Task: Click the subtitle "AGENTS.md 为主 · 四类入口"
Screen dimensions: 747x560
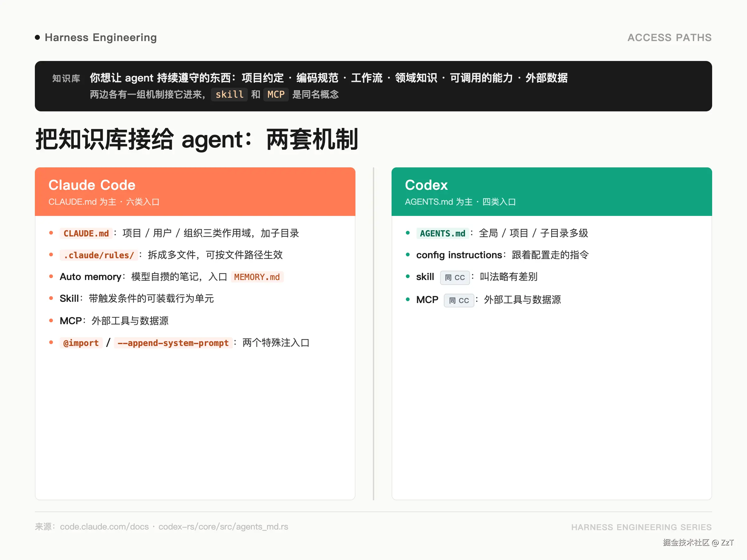Action: (460, 202)
